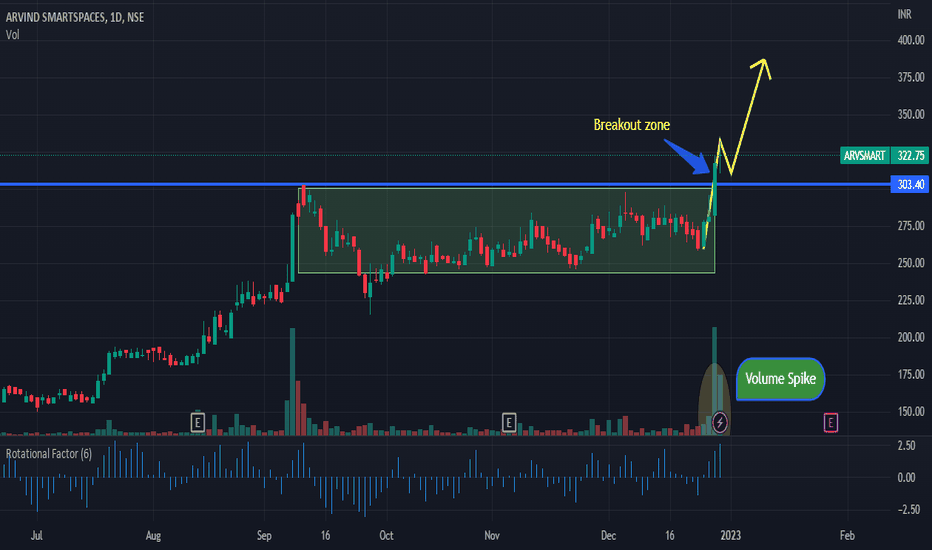
Task: Click the 322.75 current price label
Action: pyautogui.click(x=910, y=156)
